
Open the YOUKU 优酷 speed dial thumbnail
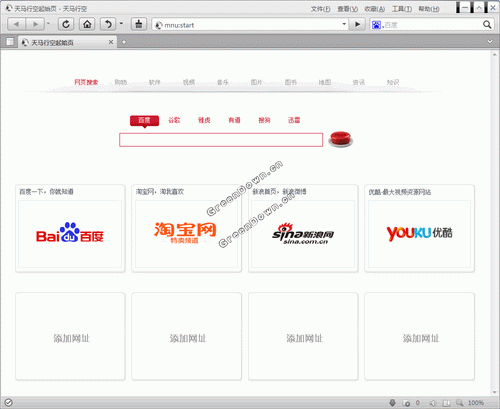(x=419, y=234)
